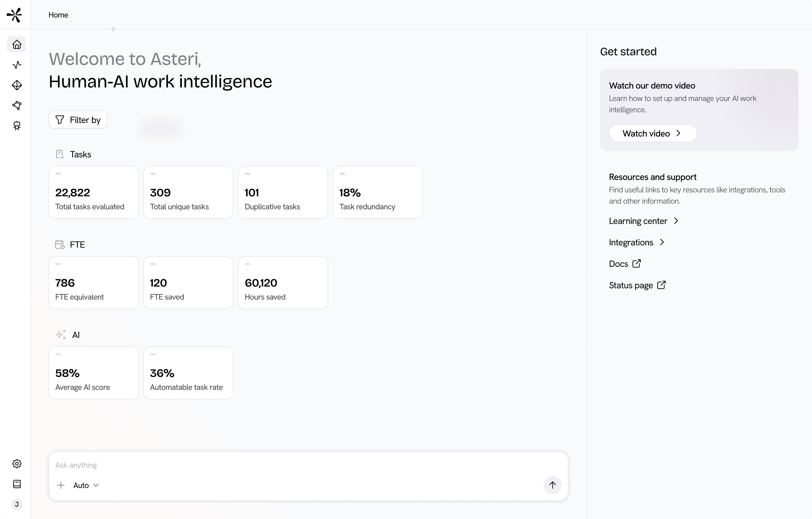The height and width of the screenshot is (519, 812).
Task: Open Status page external link
Action: pos(637,285)
